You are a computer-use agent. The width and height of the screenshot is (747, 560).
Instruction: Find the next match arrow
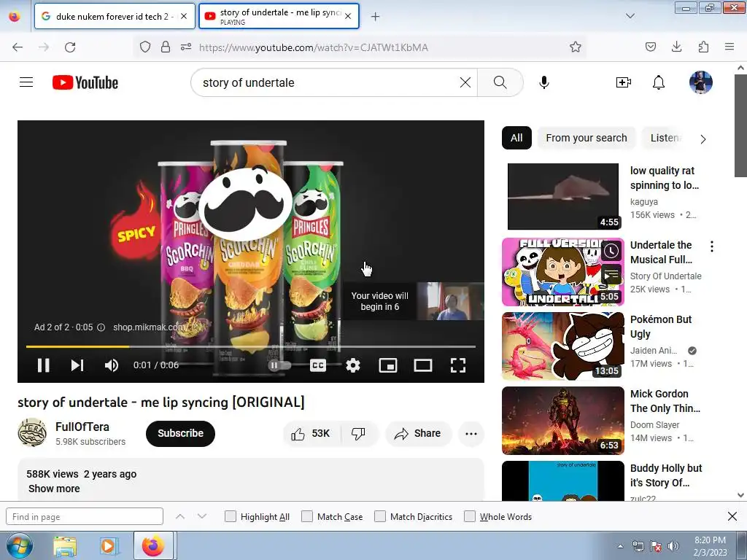[x=202, y=517]
